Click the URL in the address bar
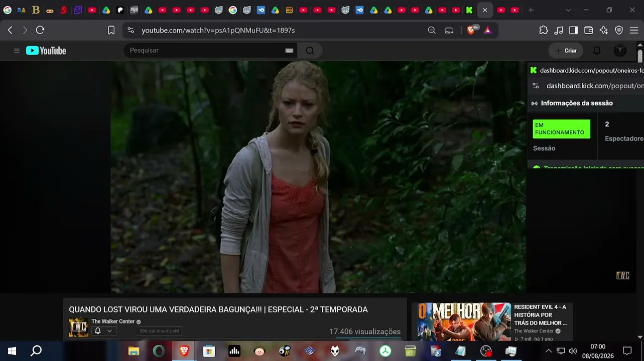This screenshot has width=644, height=361. (218, 31)
